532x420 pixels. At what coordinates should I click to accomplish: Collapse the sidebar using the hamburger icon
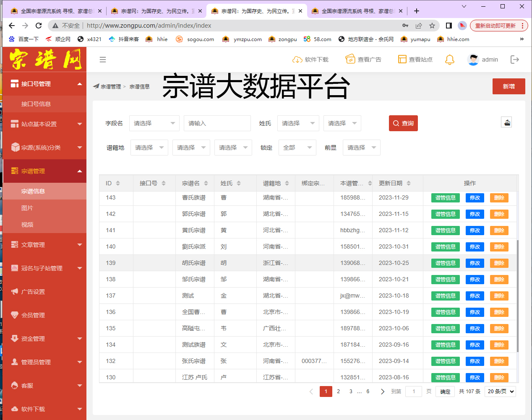pos(103,60)
